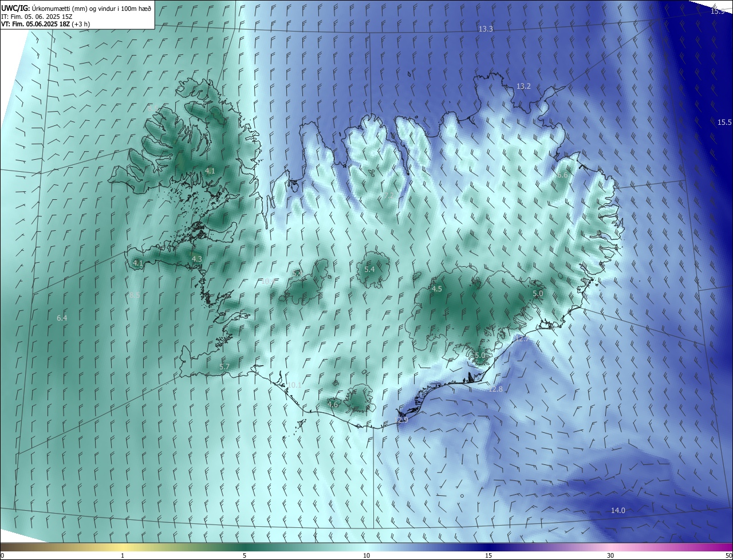Click the 10.1 value label

coord(294,385)
